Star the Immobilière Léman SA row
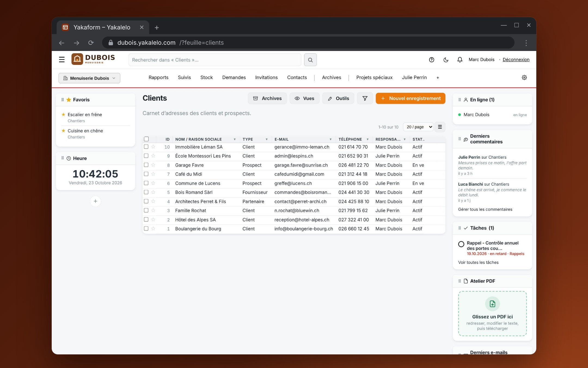The width and height of the screenshot is (588, 368). pos(153,147)
